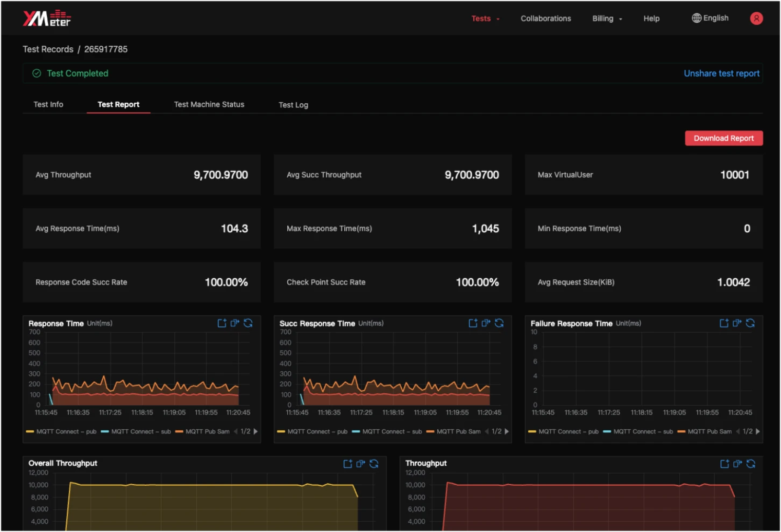The height and width of the screenshot is (532, 781).
Task: Open Succ Response Time chart in new window
Action: pos(486,323)
